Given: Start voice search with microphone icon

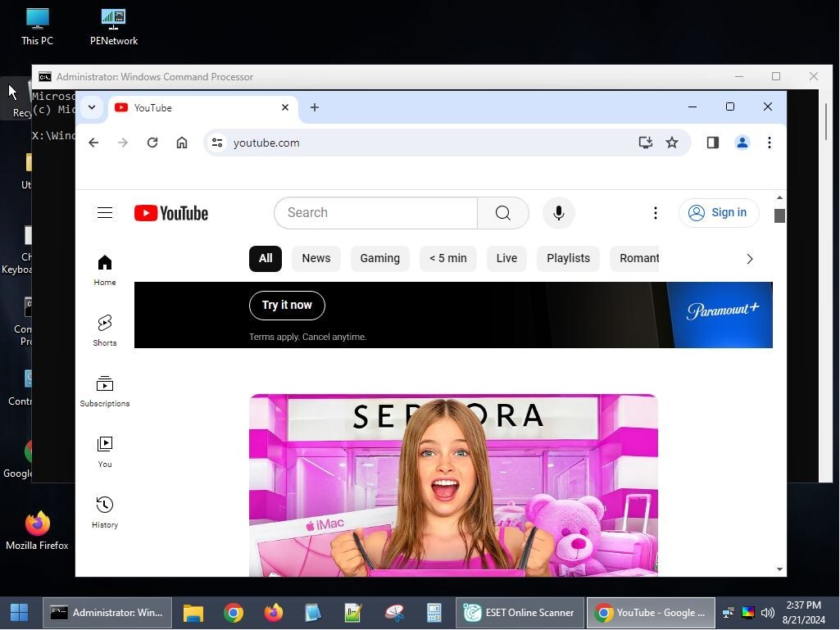Looking at the screenshot, I should [x=559, y=213].
